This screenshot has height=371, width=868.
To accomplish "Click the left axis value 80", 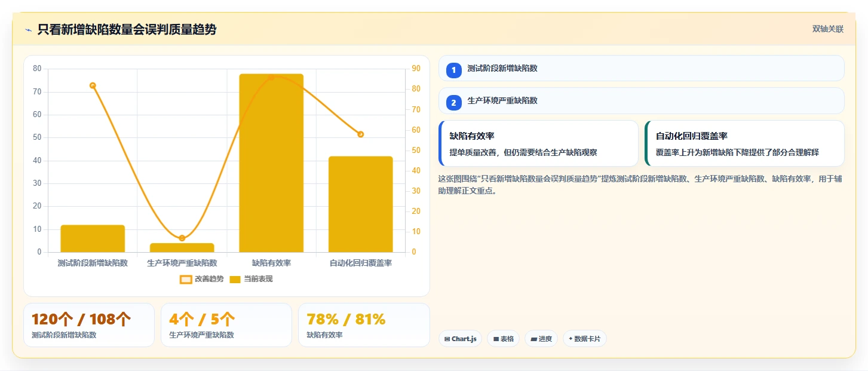I will 37,69.
